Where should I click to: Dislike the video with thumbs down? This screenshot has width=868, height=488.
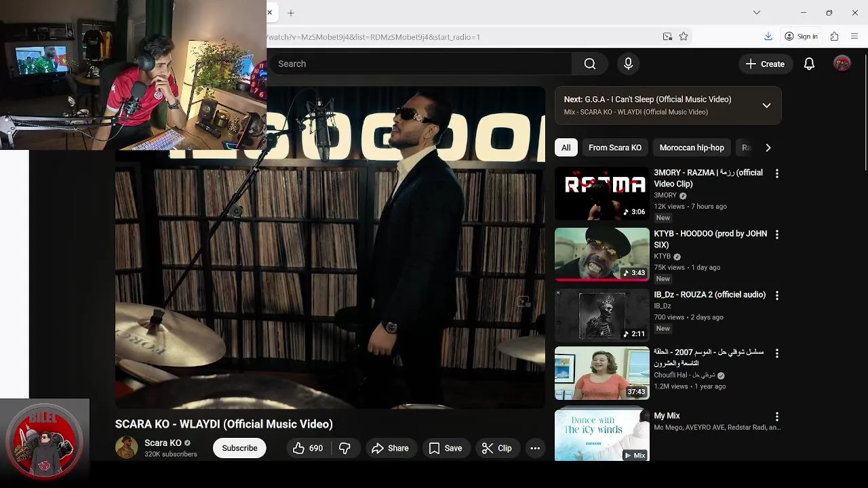345,448
